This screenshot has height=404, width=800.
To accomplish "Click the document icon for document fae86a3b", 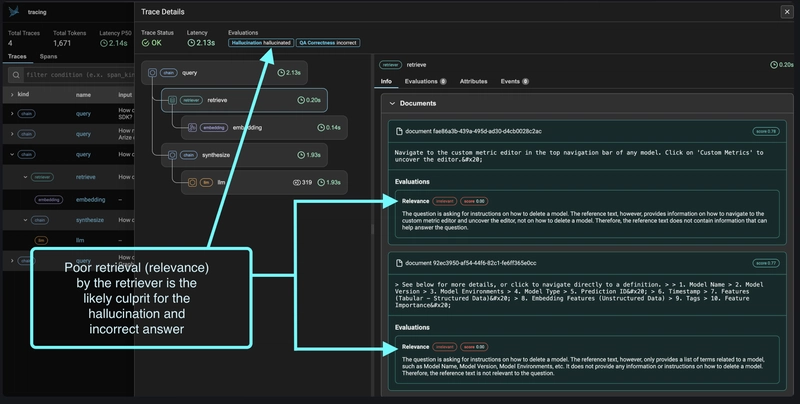I will [399, 131].
